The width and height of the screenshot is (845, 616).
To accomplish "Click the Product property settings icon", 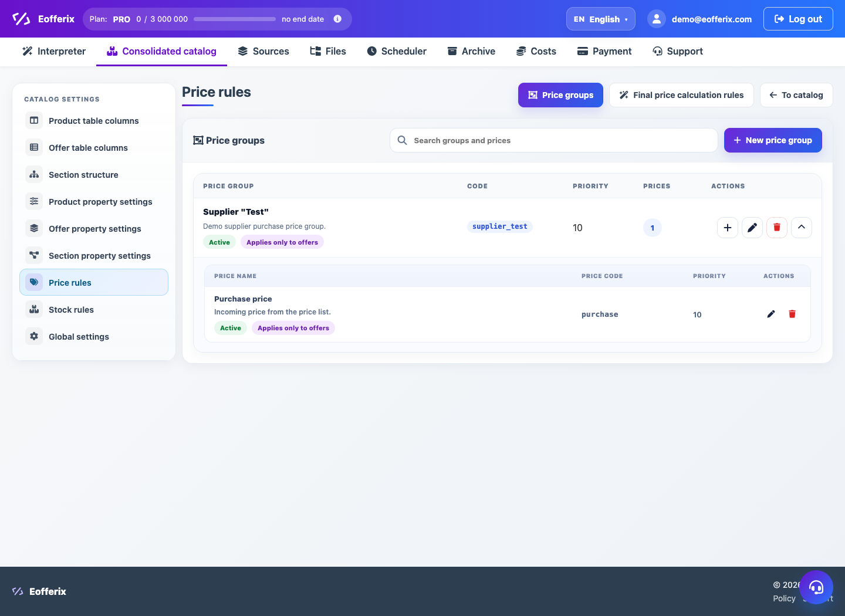I will click(34, 201).
